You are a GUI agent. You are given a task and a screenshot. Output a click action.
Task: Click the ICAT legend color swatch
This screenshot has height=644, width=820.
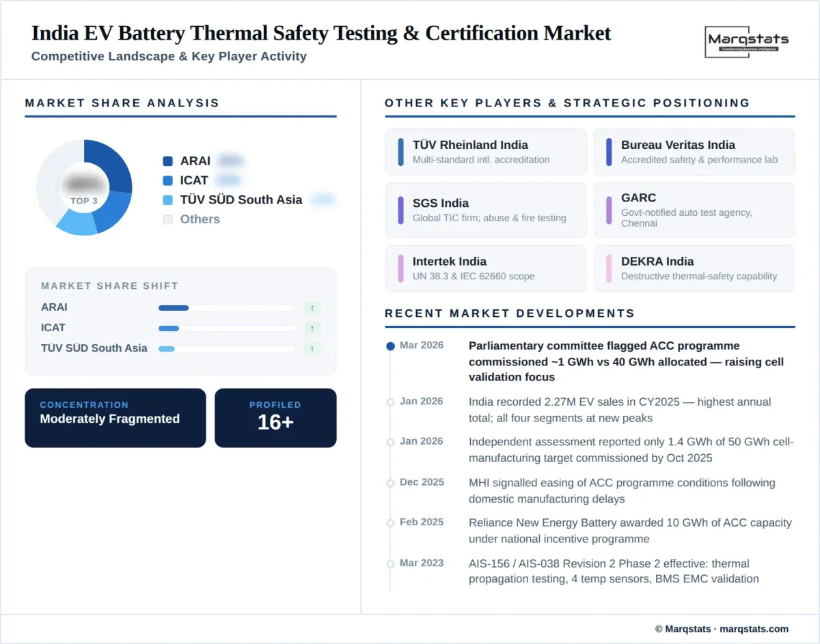(167, 180)
